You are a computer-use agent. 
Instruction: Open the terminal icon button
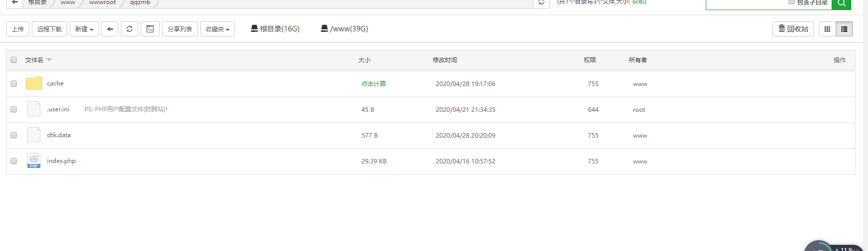click(150, 29)
